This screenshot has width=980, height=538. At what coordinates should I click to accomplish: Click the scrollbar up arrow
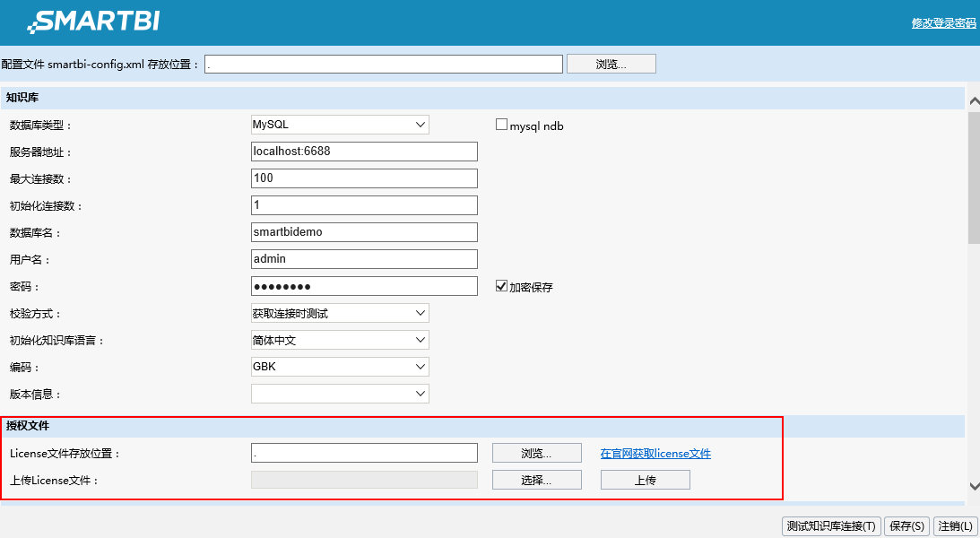(974, 100)
